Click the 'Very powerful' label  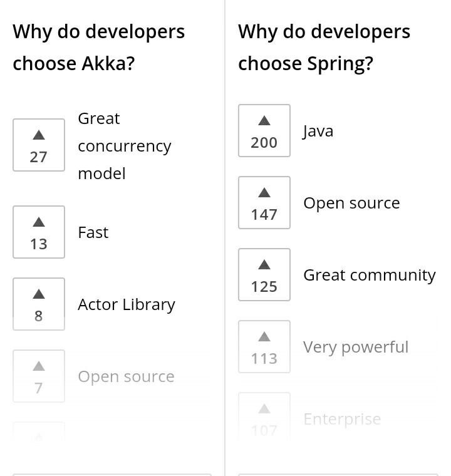(x=356, y=347)
